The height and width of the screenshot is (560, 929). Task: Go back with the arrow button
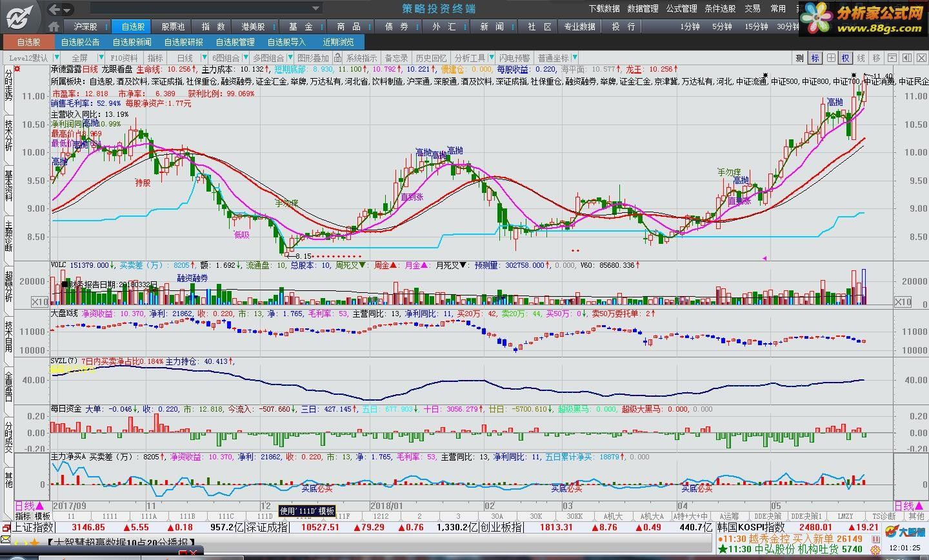tap(55, 9)
